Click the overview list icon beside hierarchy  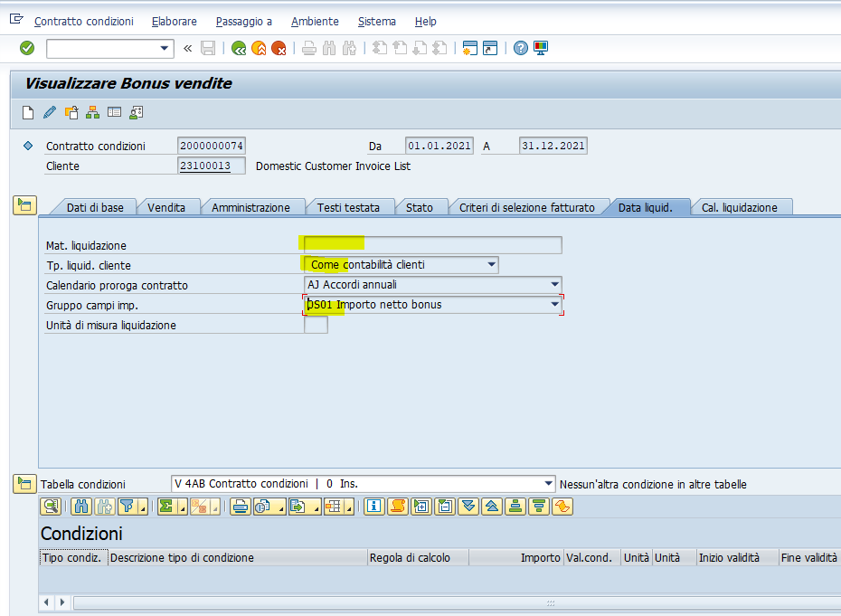click(114, 113)
